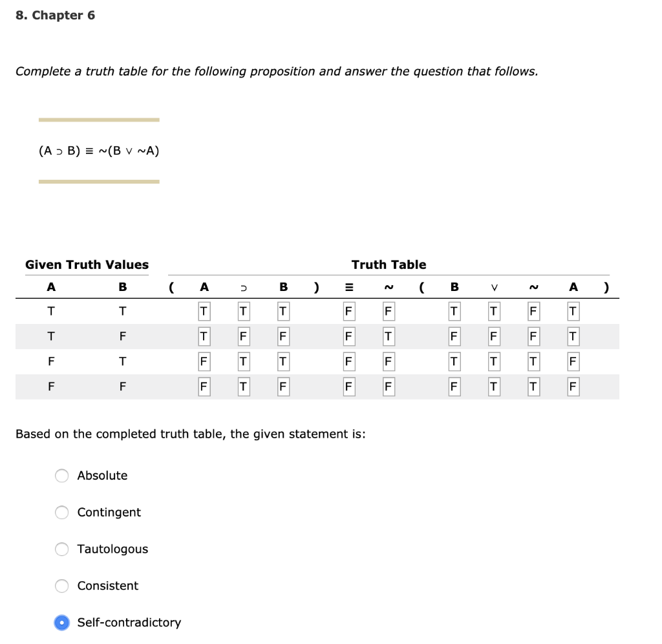The image size is (662, 644).
Task: Select the B column cell in the top row
Action: tap(282, 311)
